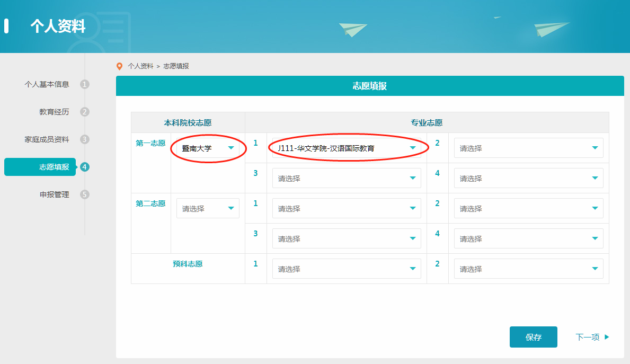This screenshot has width=630, height=364.
Task: Click the orange location pin breadcrumb icon
Action: point(119,66)
